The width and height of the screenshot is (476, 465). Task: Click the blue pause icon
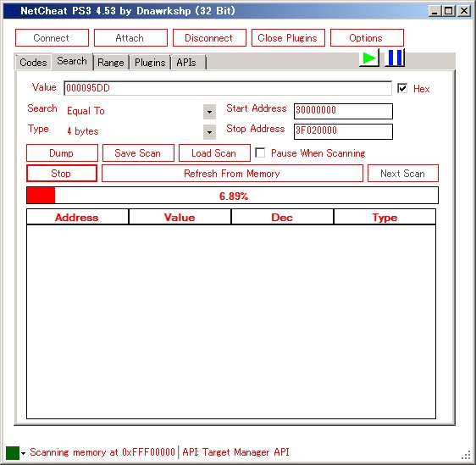[x=395, y=58]
